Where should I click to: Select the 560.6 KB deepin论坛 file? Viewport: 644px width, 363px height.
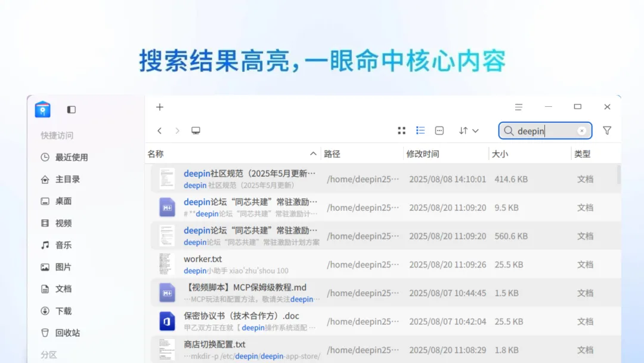click(385, 236)
